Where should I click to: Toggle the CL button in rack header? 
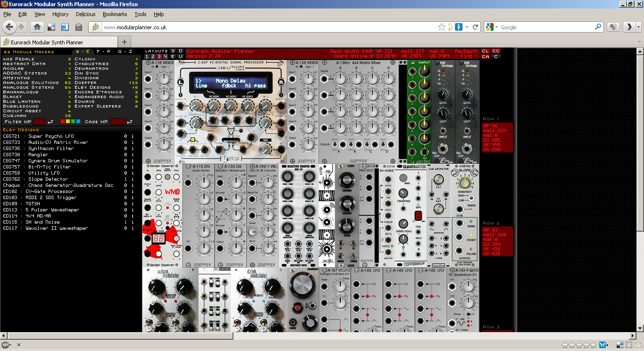pos(486,51)
